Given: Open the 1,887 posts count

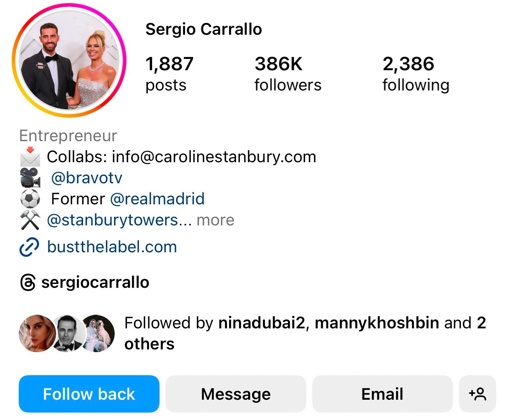Looking at the screenshot, I should (169, 74).
